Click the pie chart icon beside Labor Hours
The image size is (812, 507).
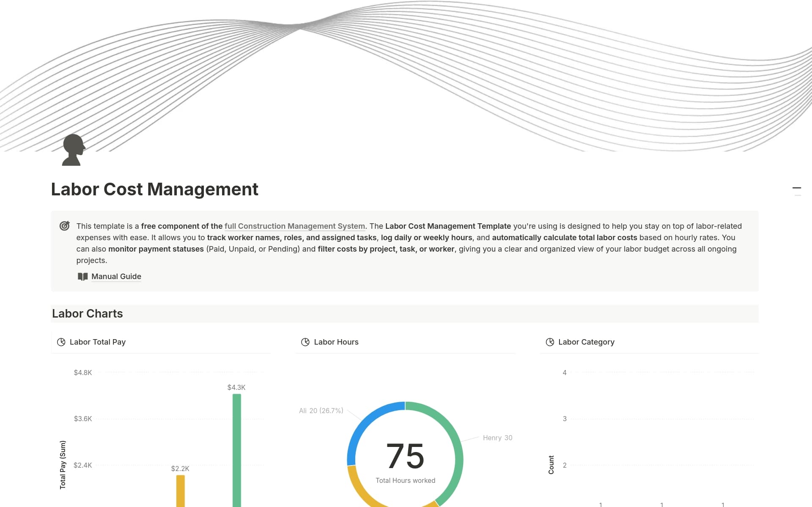[x=305, y=342]
